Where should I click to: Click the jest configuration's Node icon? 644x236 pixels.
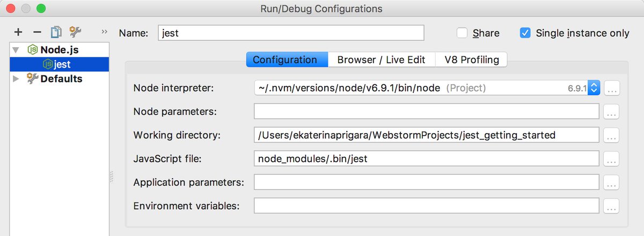coord(48,64)
